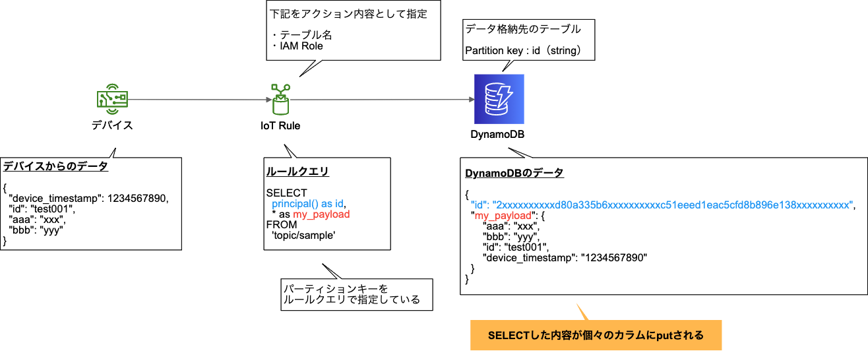Viewport: 868px width, 351px height.
Task: Click the DynamoDB label below the icon
Action: click(499, 135)
